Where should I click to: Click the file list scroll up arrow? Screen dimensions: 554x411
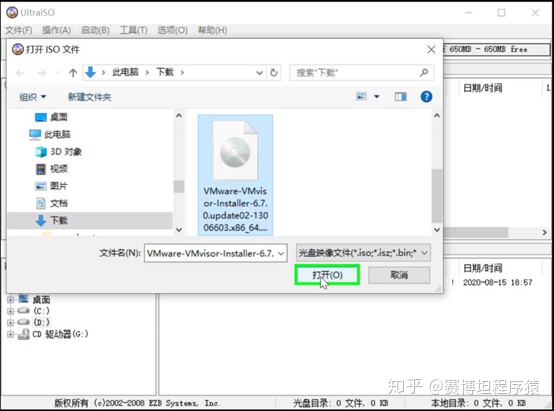tap(437, 116)
